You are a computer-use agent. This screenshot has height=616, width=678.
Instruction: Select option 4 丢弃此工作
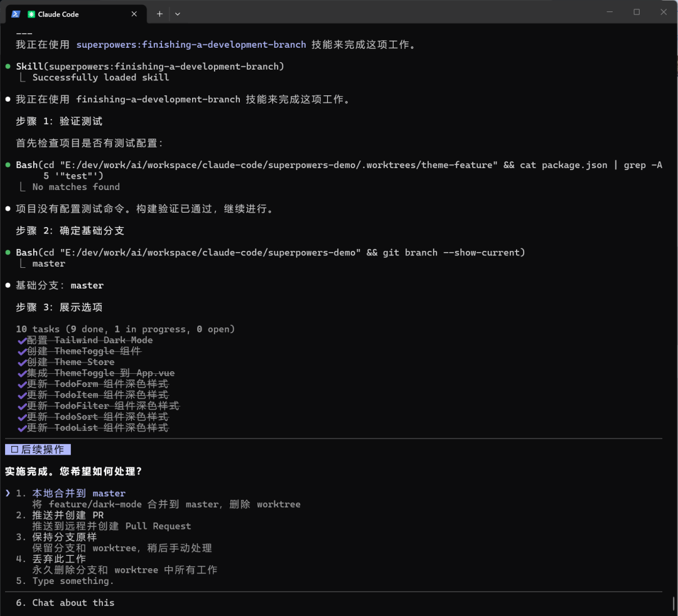[x=59, y=559]
